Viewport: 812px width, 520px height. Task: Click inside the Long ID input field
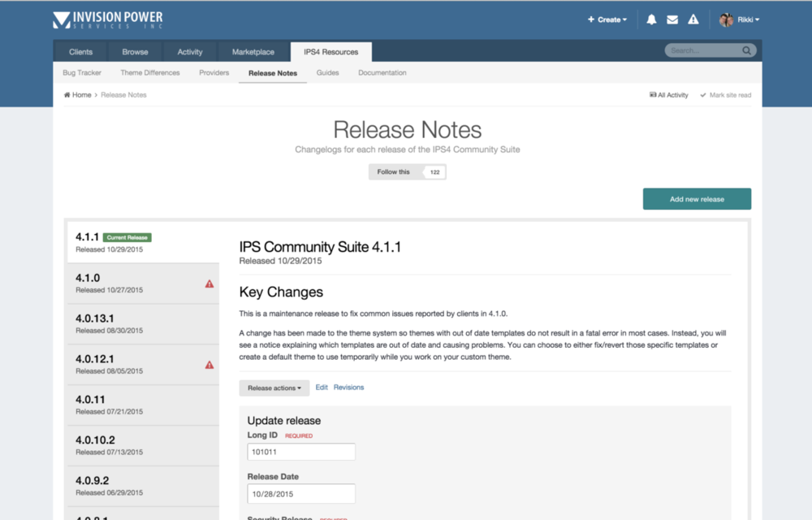coord(300,452)
